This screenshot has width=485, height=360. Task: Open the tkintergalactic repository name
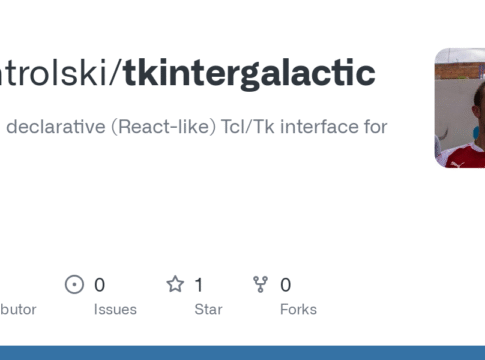point(249,73)
